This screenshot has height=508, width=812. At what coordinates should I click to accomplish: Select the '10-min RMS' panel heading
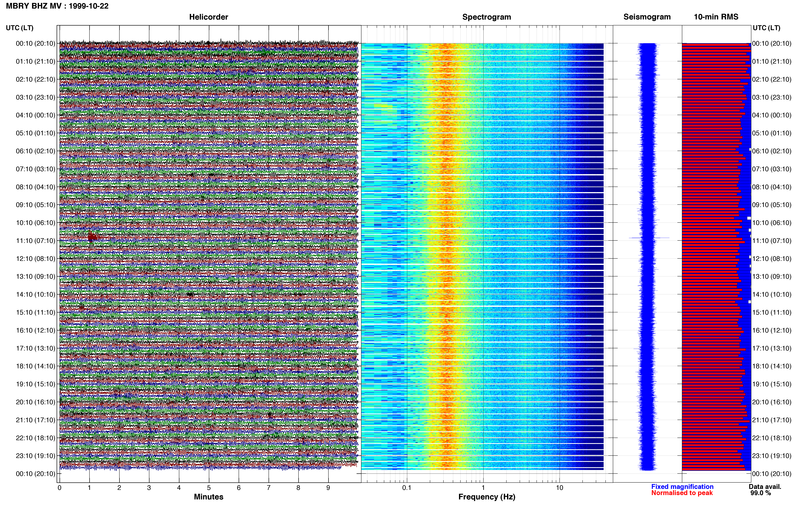pyautogui.click(x=716, y=17)
